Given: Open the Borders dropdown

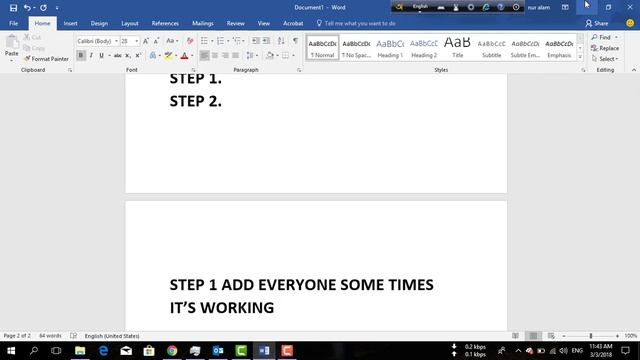Looking at the screenshot, I should pos(293,56).
